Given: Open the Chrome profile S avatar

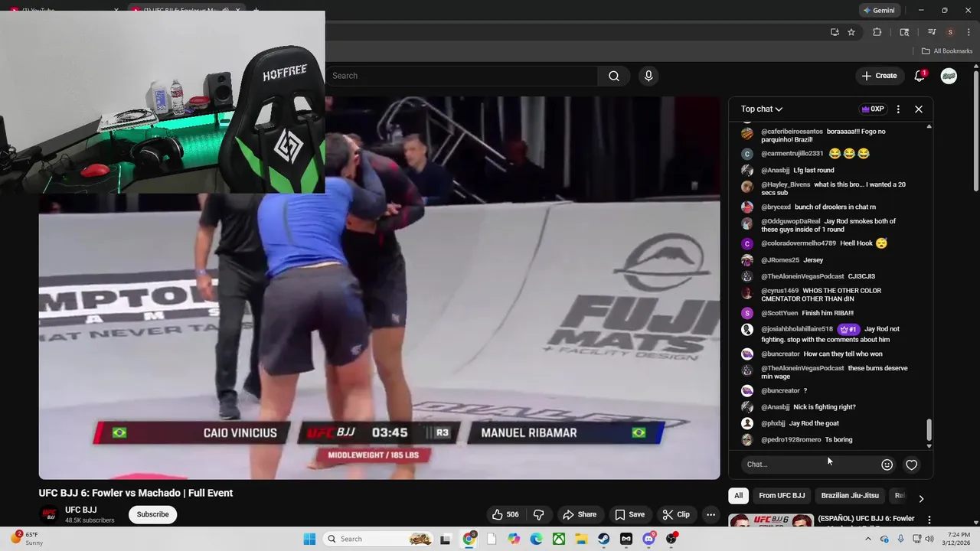Looking at the screenshot, I should 950,32.
